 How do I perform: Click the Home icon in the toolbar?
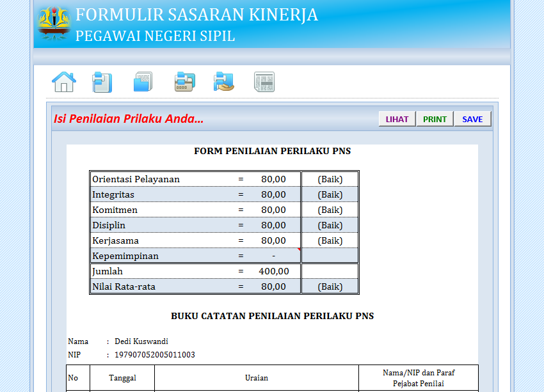(64, 81)
